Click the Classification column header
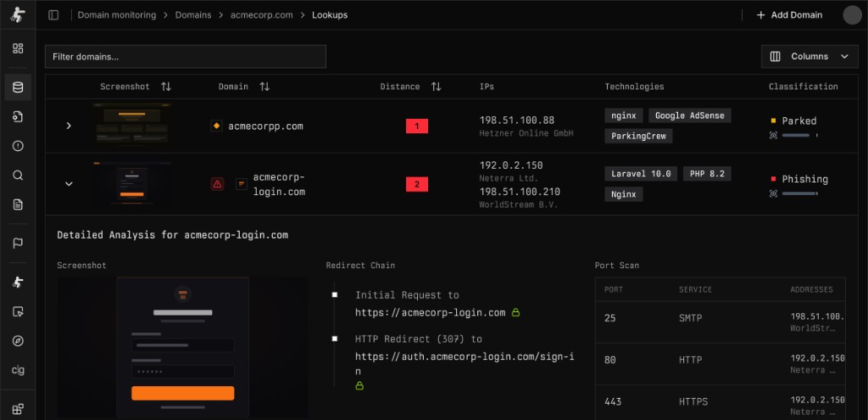This screenshot has height=420, width=868. pyautogui.click(x=804, y=87)
